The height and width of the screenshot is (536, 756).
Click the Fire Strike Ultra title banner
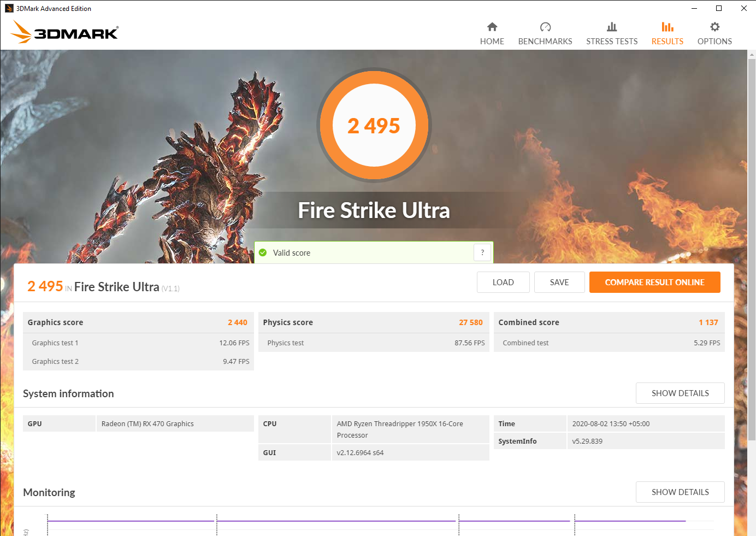click(x=374, y=210)
